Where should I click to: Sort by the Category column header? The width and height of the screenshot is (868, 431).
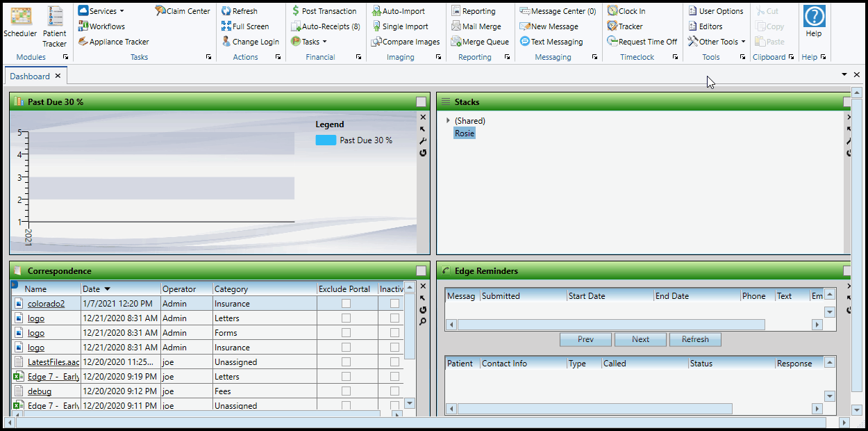pos(231,289)
